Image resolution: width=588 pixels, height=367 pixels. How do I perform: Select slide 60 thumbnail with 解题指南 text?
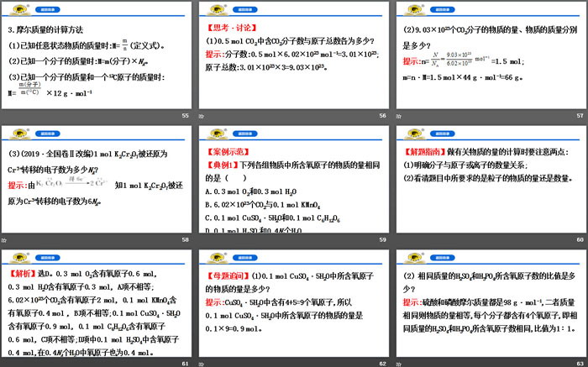point(491,179)
